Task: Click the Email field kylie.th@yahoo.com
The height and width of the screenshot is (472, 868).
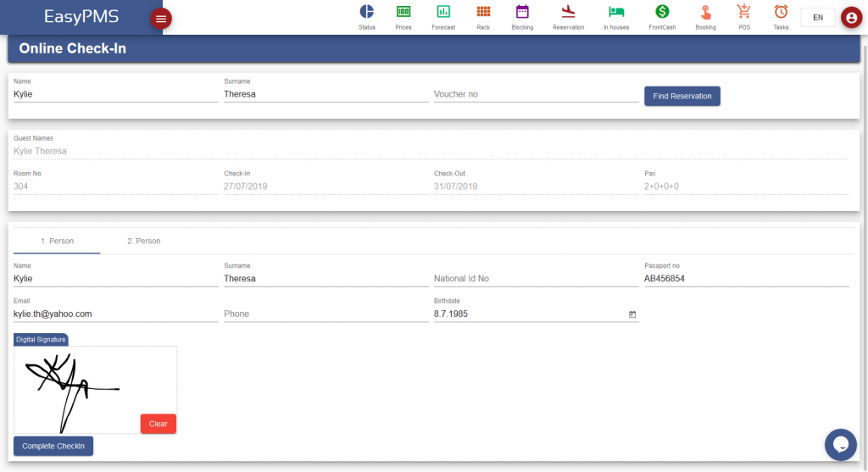Action: 115,314
